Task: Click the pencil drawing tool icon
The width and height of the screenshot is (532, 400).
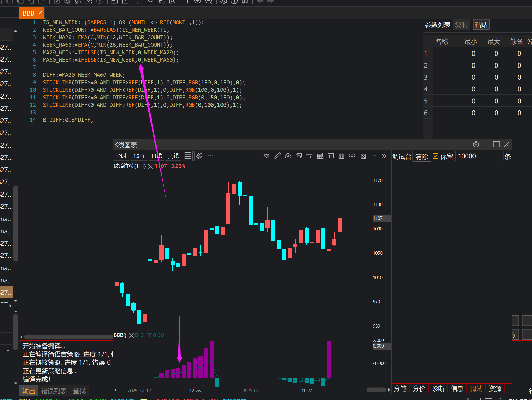Action: pos(277,156)
